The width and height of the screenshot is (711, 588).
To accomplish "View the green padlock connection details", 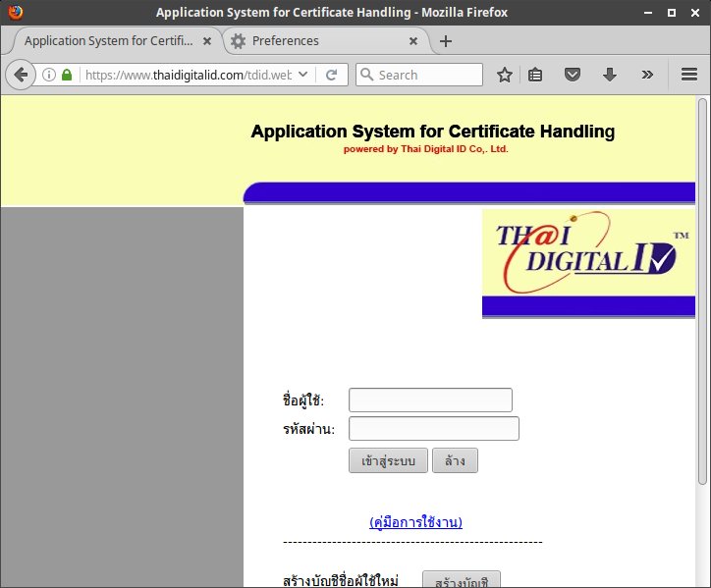I will click(x=67, y=75).
